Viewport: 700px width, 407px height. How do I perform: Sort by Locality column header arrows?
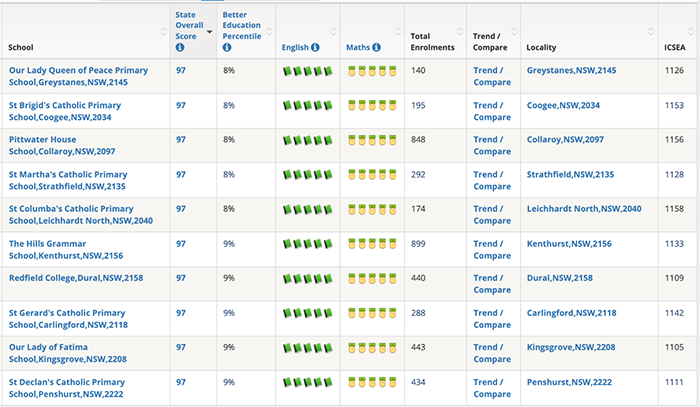click(651, 31)
